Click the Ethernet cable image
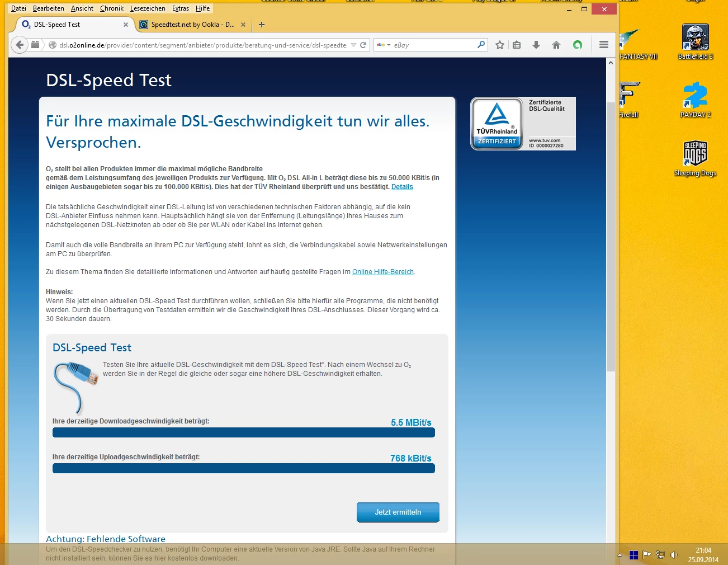This screenshot has width=728, height=565. pyautogui.click(x=75, y=387)
